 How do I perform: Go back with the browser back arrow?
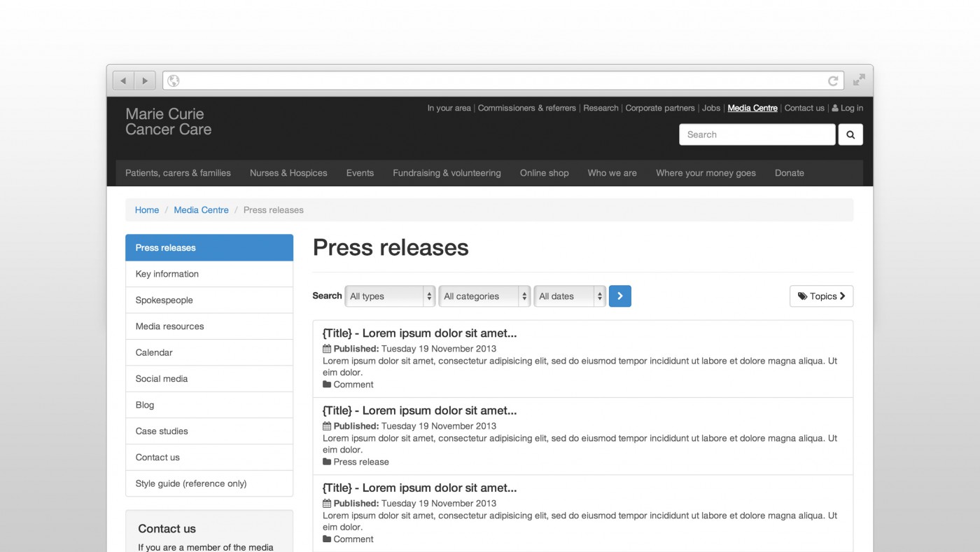123,81
